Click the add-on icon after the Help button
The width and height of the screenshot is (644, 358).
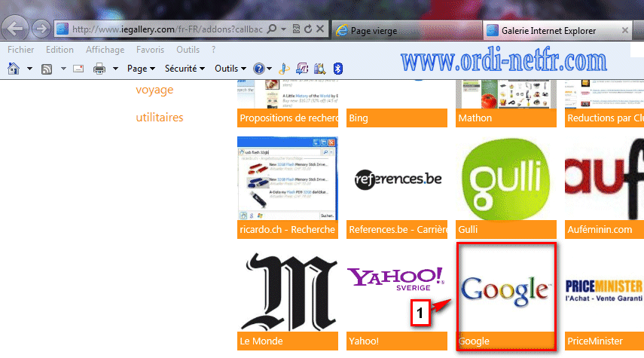284,69
